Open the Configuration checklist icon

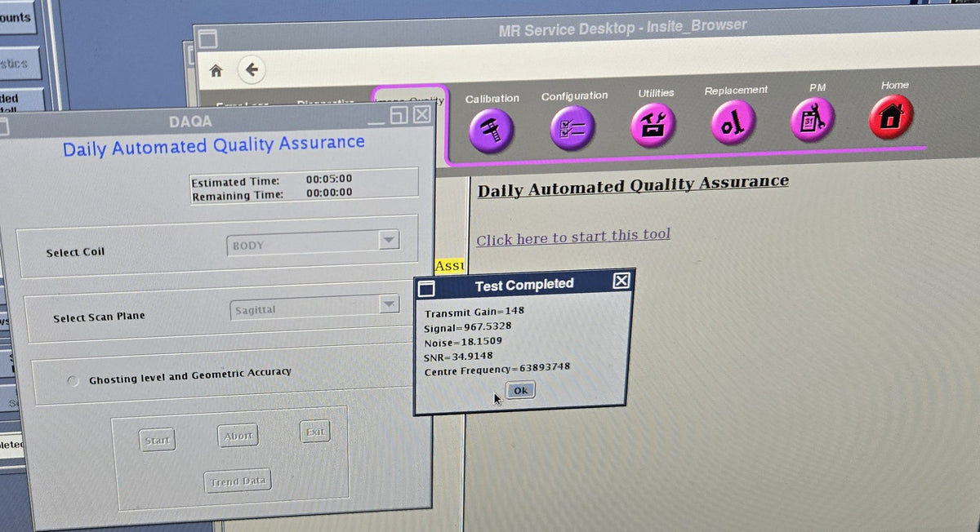point(572,129)
